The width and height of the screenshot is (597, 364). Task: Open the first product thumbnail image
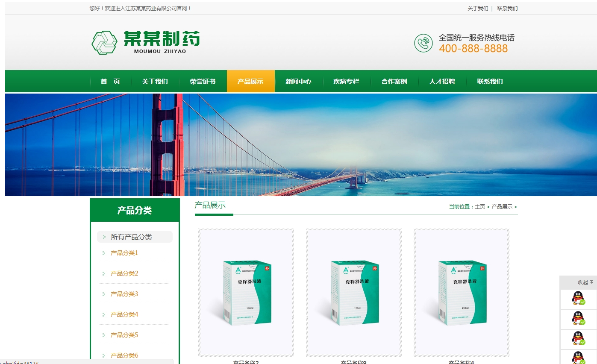tap(246, 293)
